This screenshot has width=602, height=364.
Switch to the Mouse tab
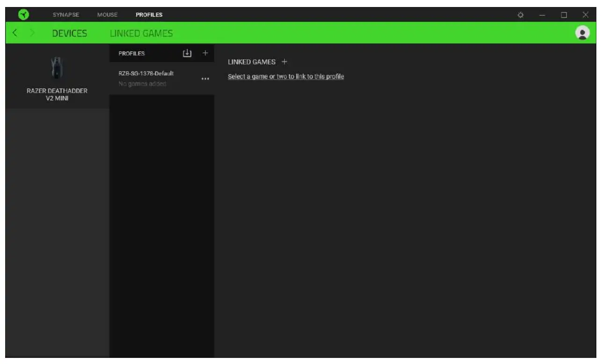107,15
